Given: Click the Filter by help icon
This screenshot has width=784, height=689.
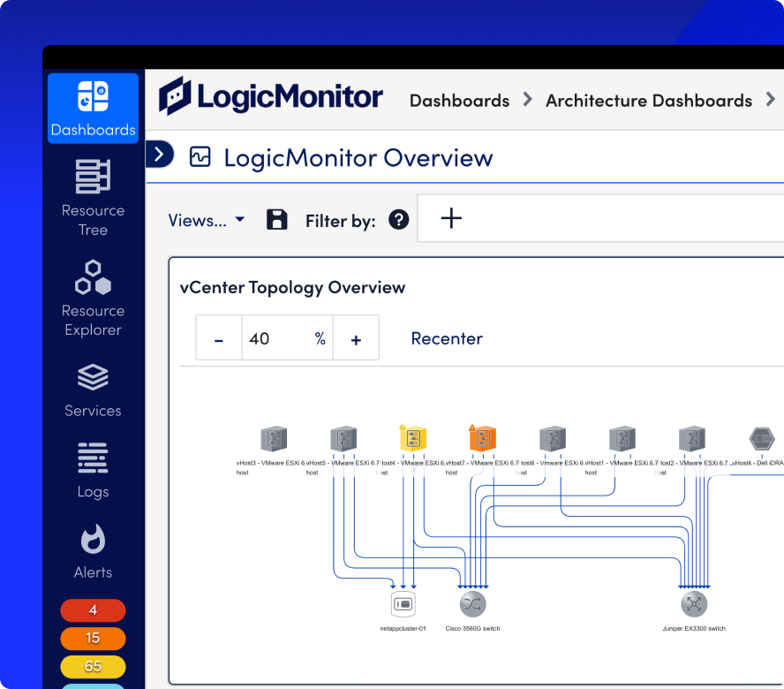Looking at the screenshot, I should coord(398,220).
